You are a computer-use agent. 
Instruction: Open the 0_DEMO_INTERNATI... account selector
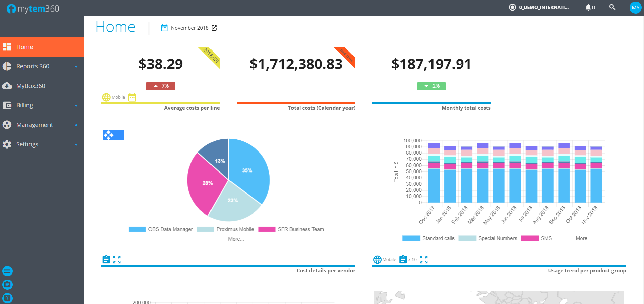pos(539,7)
